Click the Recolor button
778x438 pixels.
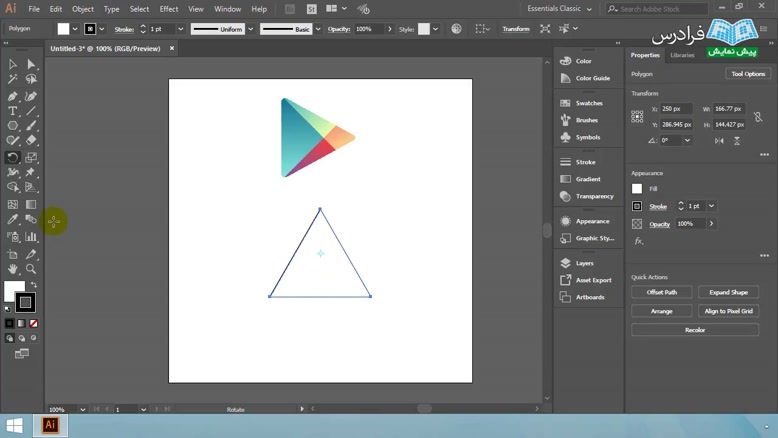point(695,330)
